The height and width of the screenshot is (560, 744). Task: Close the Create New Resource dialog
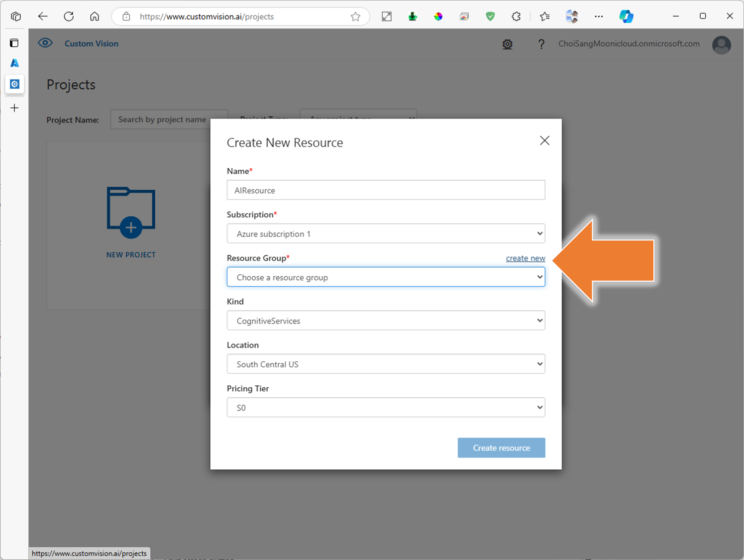pos(544,141)
